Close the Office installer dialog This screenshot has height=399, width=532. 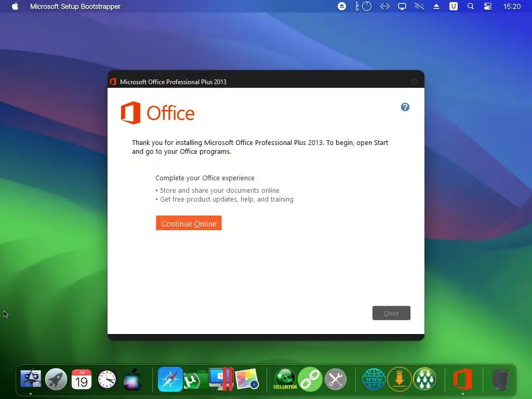pos(391,313)
